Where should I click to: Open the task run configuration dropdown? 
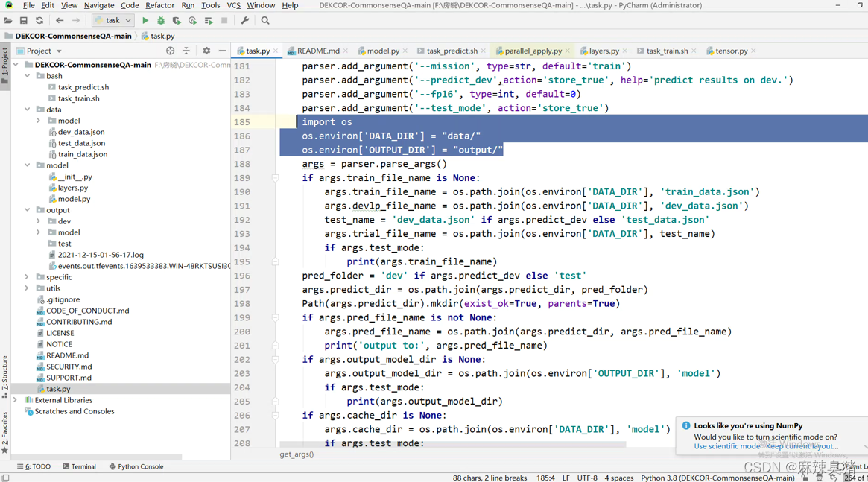tap(113, 20)
